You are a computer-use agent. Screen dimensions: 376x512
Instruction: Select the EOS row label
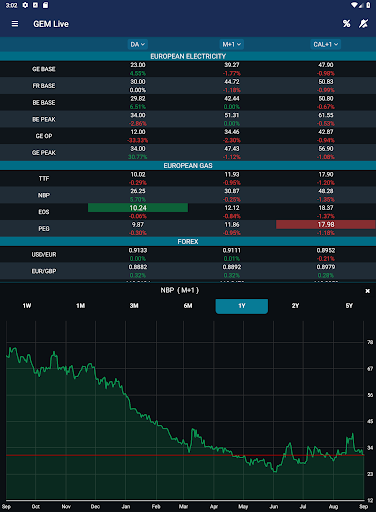pyautogui.click(x=44, y=212)
